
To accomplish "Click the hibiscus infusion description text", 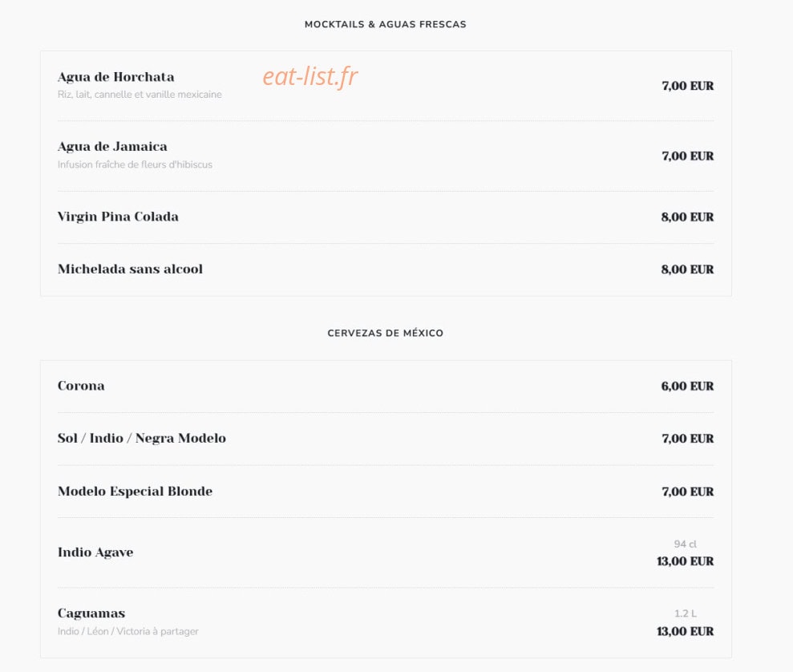I will (135, 164).
